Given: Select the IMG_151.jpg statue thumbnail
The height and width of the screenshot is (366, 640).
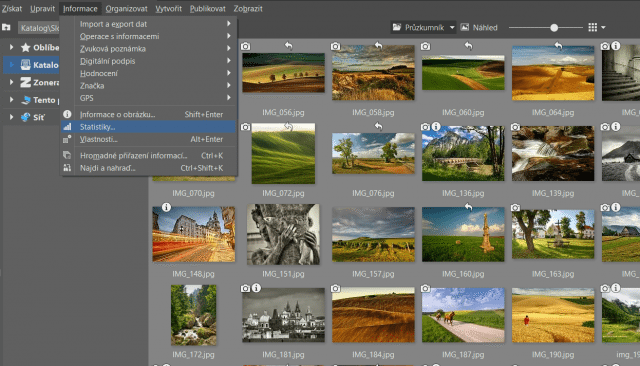Looking at the screenshot, I should (283, 234).
